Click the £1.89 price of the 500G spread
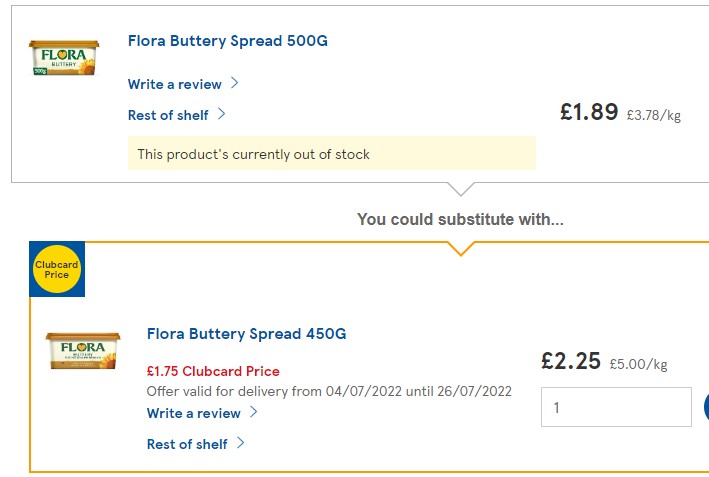709x477 pixels. (589, 112)
